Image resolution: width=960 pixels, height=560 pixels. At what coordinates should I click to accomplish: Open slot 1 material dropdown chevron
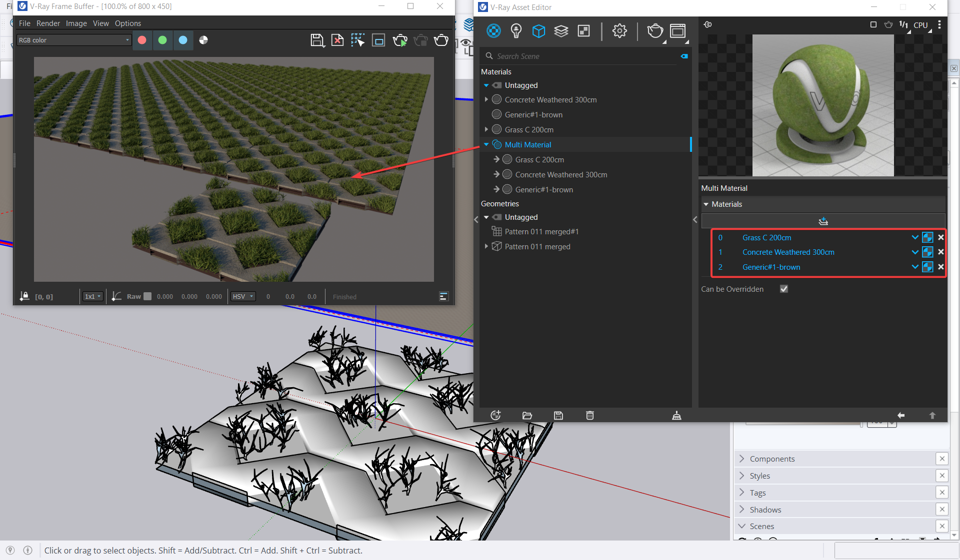pos(915,252)
